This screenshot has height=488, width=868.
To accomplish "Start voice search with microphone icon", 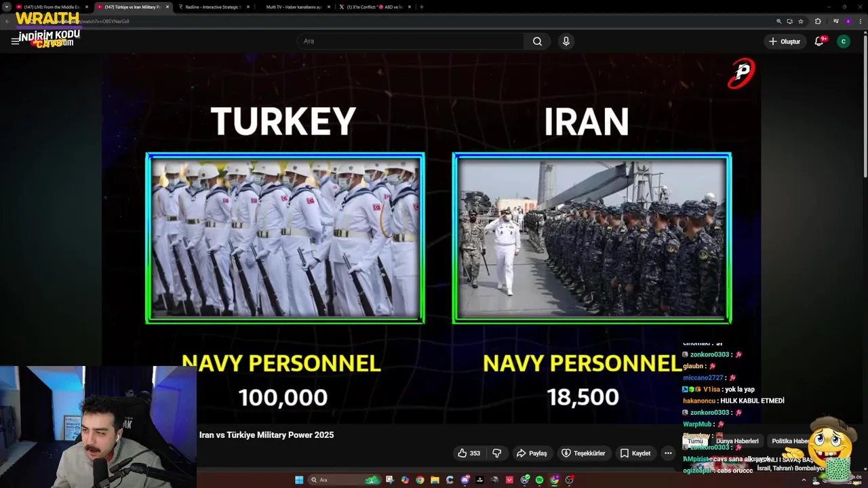I will click(566, 41).
